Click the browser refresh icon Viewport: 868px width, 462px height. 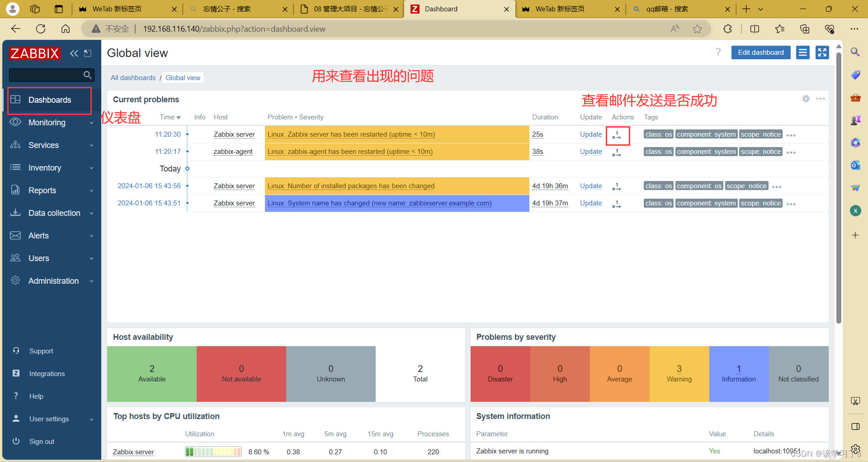click(x=41, y=29)
